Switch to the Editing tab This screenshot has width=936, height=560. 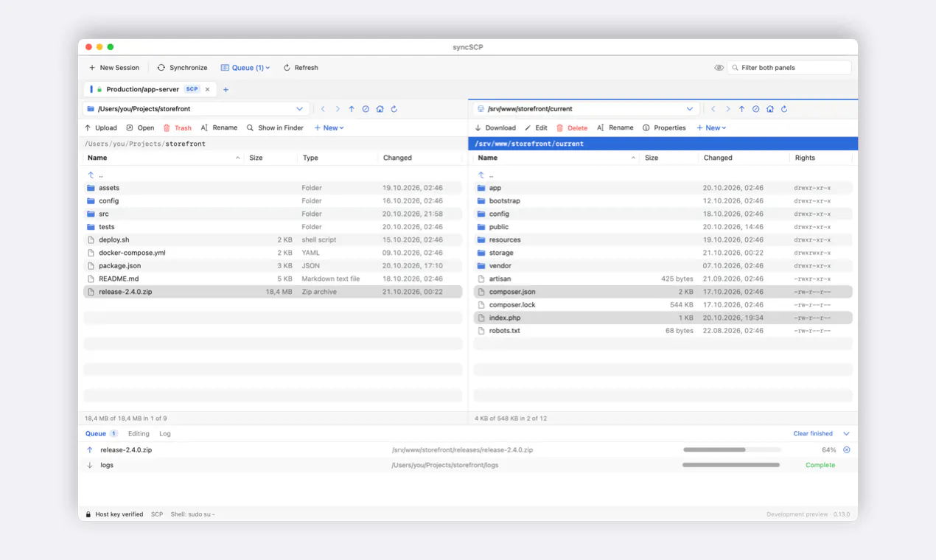139,434
